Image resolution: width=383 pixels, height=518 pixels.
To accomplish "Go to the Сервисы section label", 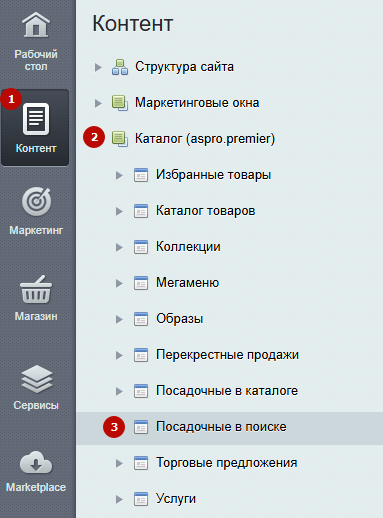I will point(36,405).
